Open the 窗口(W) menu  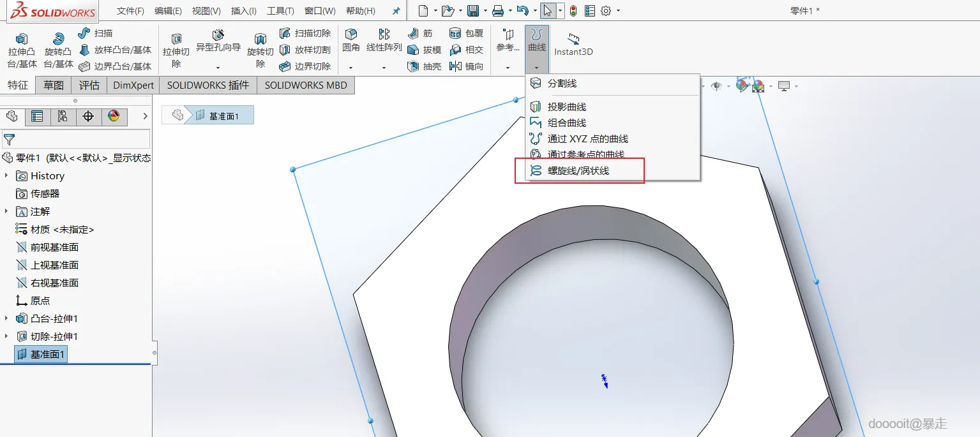[x=320, y=11]
